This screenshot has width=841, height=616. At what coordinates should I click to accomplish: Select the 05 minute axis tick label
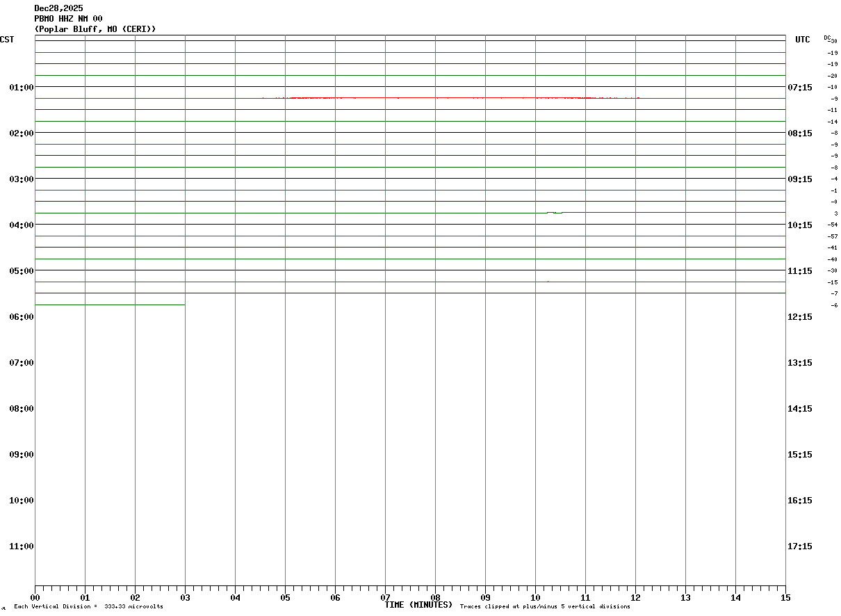click(x=285, y=598)
